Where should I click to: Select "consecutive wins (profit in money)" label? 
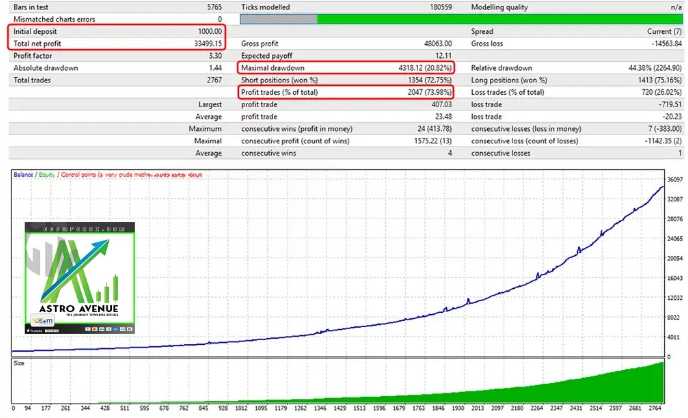[297, 129]
